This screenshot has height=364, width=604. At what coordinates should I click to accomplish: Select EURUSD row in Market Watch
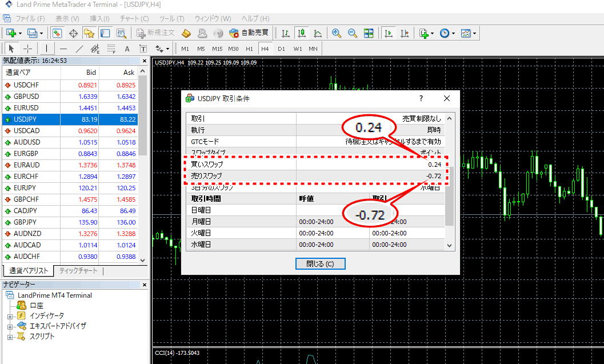click(70, 108)
